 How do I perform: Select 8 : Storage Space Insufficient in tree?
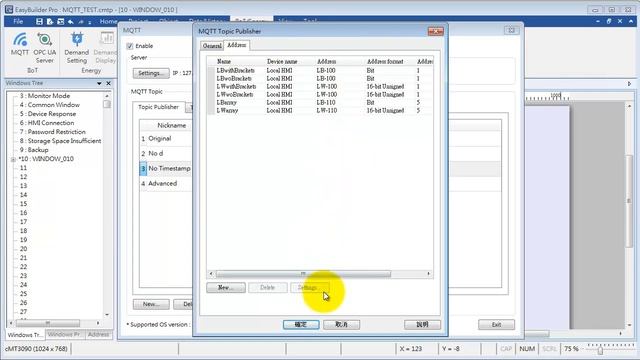coord(60,141)
